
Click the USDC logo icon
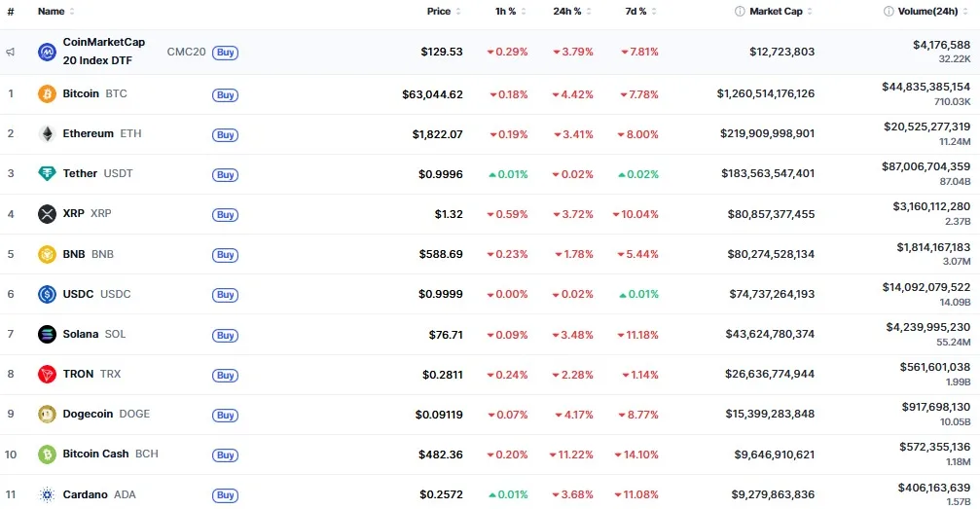tap(47, 294)
